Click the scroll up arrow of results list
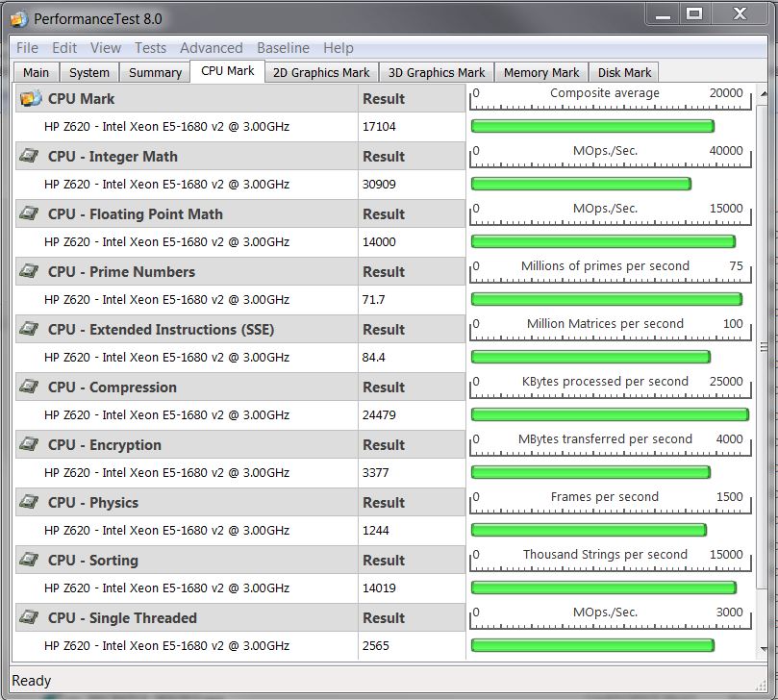778x700 pixels. coord(764,92)
